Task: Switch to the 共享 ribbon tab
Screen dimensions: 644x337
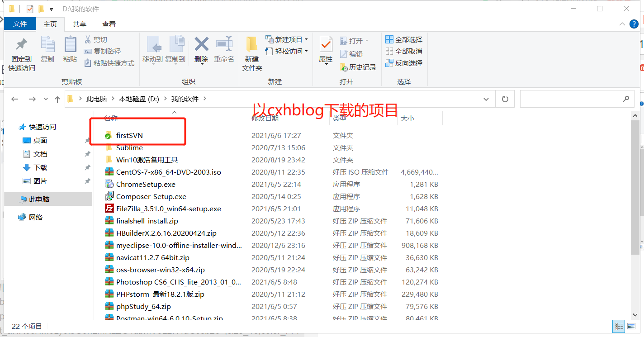Action: pos(80,24)
